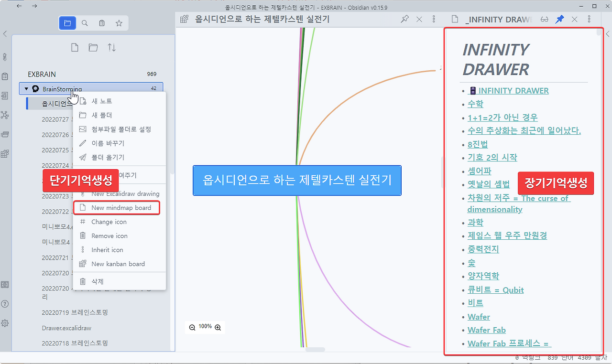This screenshot has width=612, height=364.
Task: Create a new note from explorer toolbar icon
Action: tap(75, 47)
